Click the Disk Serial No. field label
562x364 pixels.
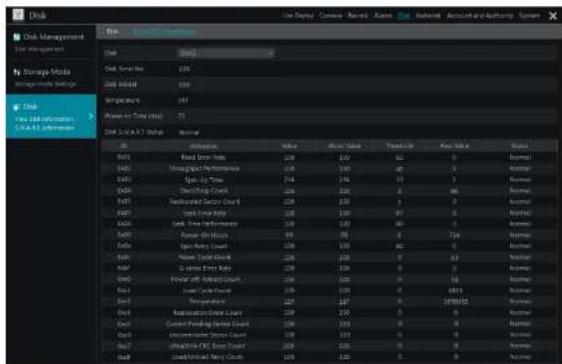[124, 68]
